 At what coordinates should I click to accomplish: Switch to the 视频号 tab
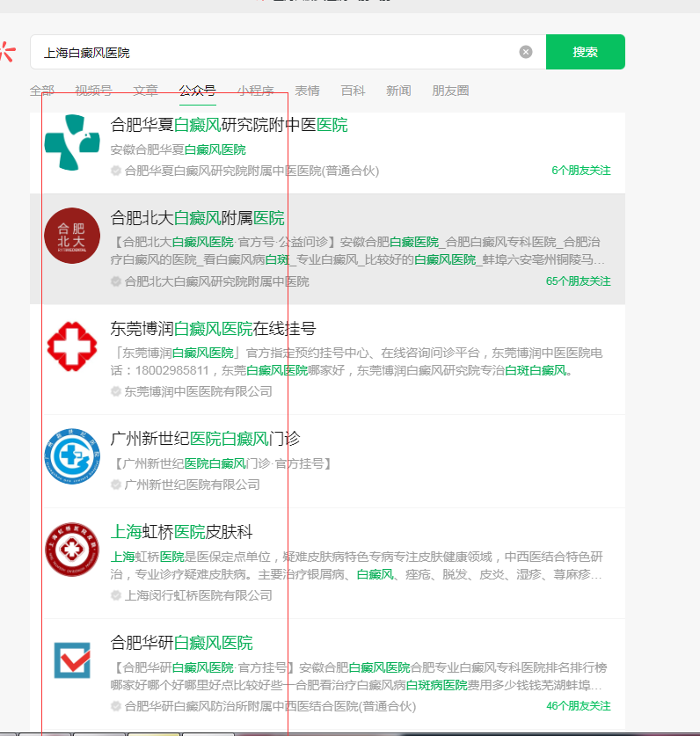[x=93, y=91]
